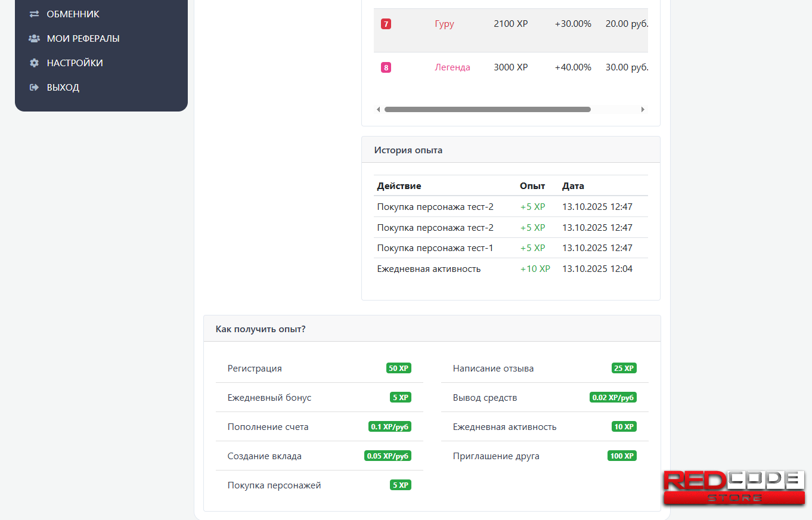The width and height of the screenshot is (812, 520).
Task: Open the Настройки gear icon
Action: coord(34,63)
